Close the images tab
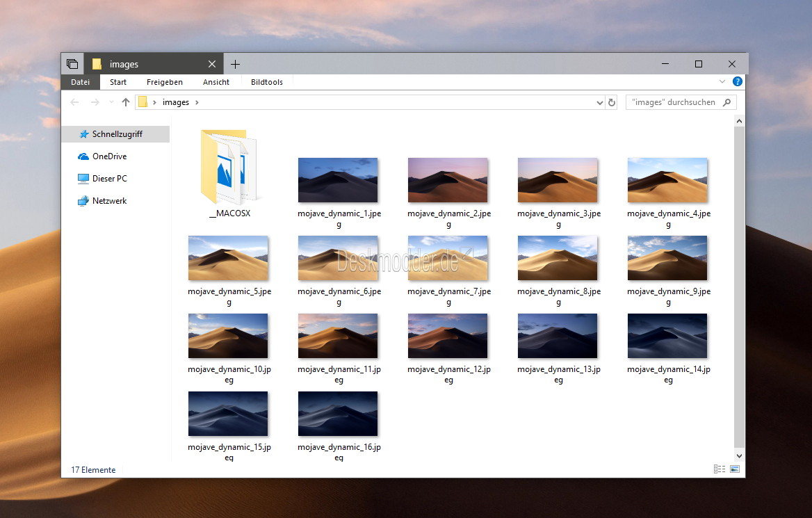This screenshot has height=518, width=812. [x=212, y=64]
